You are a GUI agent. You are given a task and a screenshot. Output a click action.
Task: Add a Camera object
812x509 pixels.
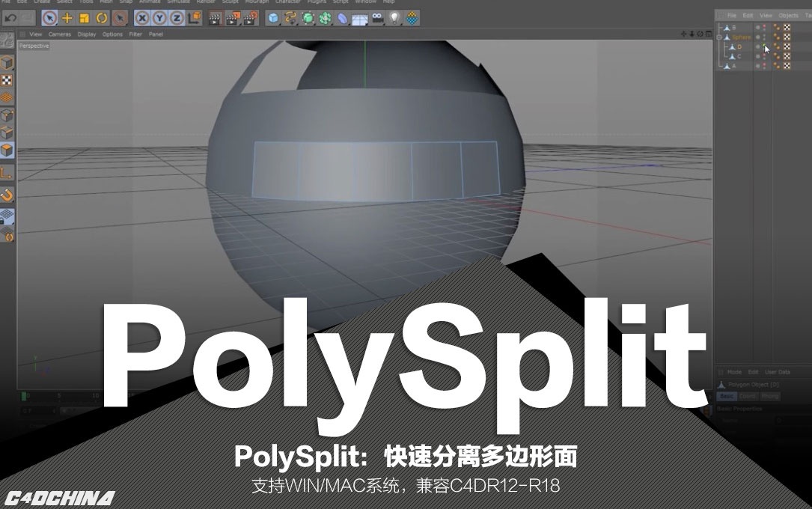click(377, 18)
